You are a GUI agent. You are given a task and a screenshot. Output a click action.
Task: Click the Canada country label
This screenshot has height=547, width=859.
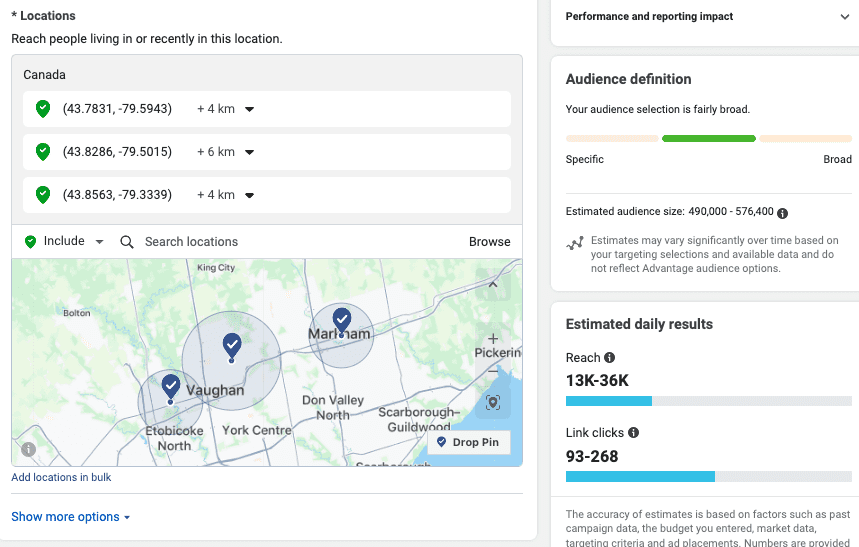click(x=44, y=75)
